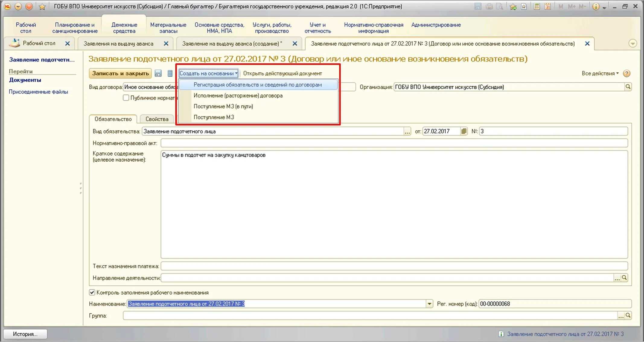Click ellipsis button in Направление деятельности field
The width and height of the screenshot is (644, 342).
point(617,277)
